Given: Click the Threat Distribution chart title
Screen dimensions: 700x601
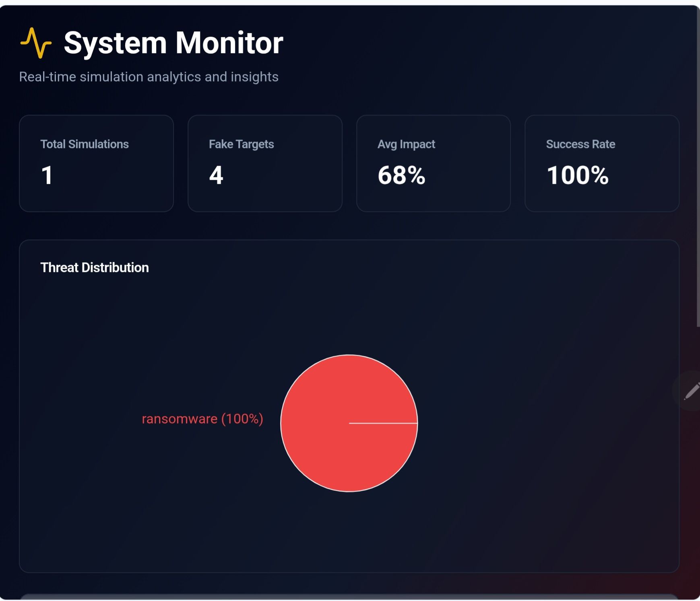Looking at the screenshot, I should tap(95, 268).
